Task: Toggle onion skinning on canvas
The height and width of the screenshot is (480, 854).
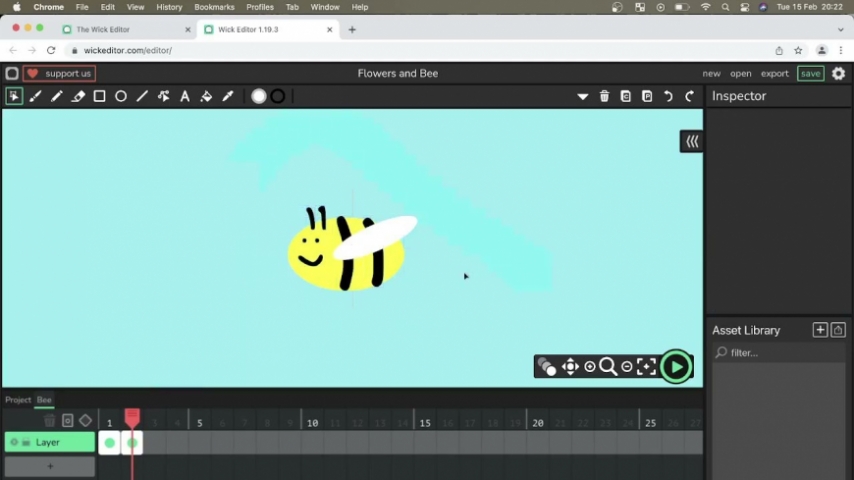Action: 546,367
